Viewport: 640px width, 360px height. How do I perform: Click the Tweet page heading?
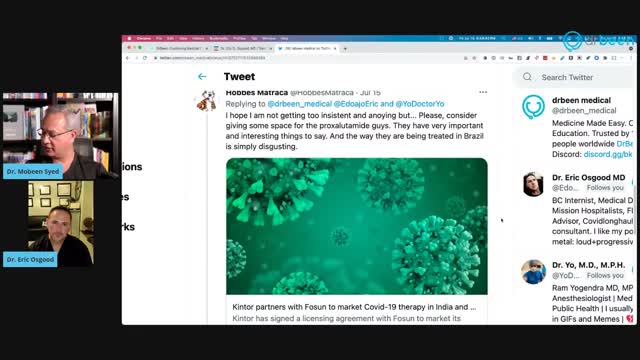click(x=239, y=77)
